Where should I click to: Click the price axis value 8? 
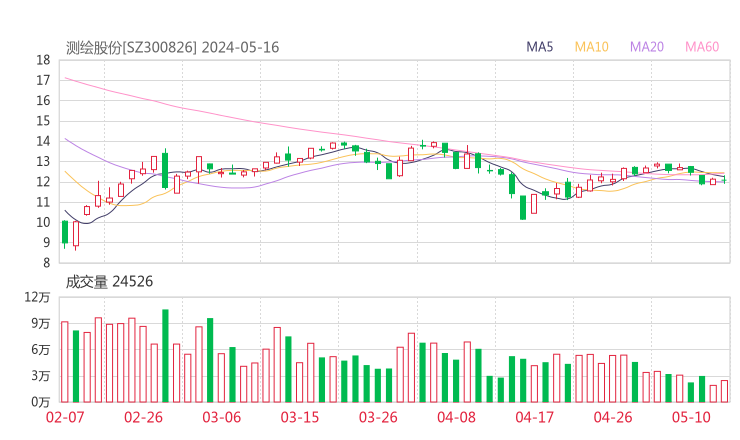pos(46,263)
